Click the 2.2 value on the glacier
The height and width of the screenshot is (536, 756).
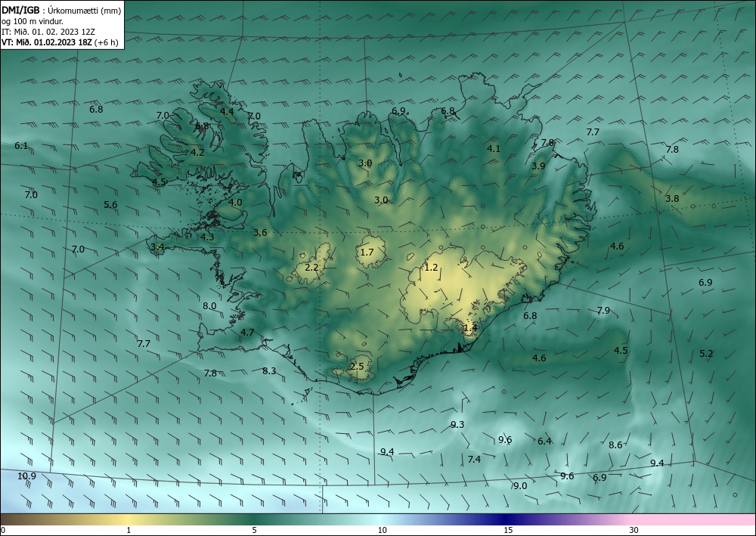[312, 267]
